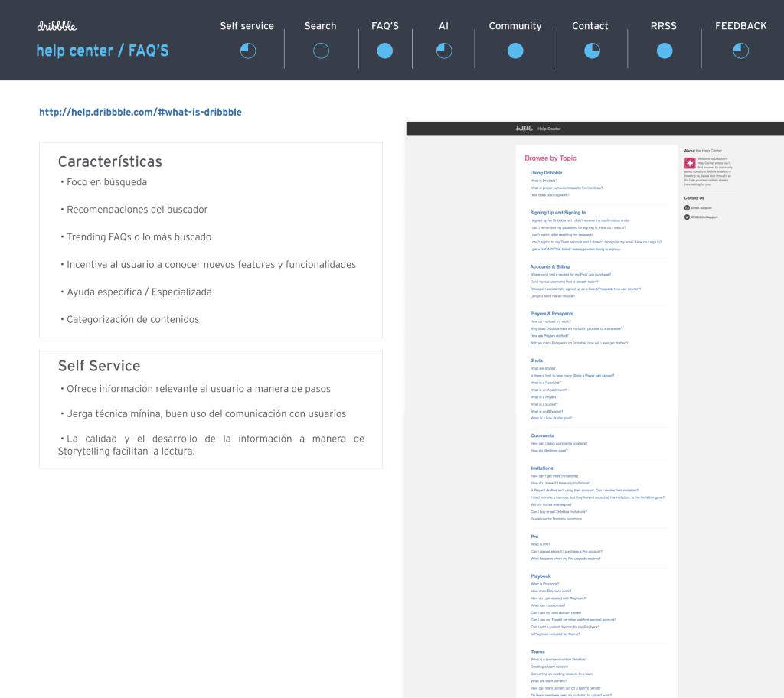Open the 'What is Dribbble?' question

(x=544, y=181)
